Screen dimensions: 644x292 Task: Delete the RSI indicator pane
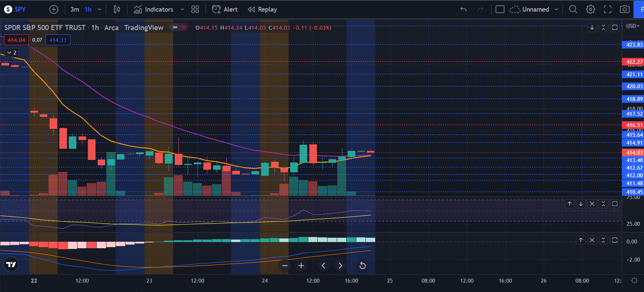[592, 204]
